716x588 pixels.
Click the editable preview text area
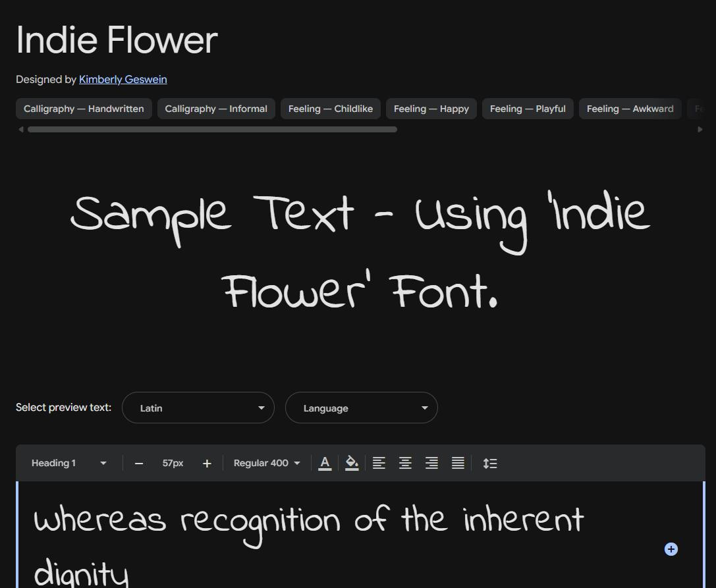(x=361, y=535)
